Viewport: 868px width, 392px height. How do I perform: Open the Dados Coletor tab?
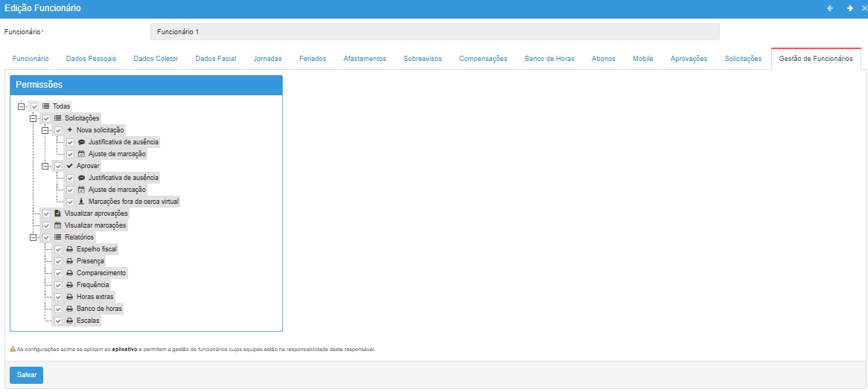click(x=156, y=59)
